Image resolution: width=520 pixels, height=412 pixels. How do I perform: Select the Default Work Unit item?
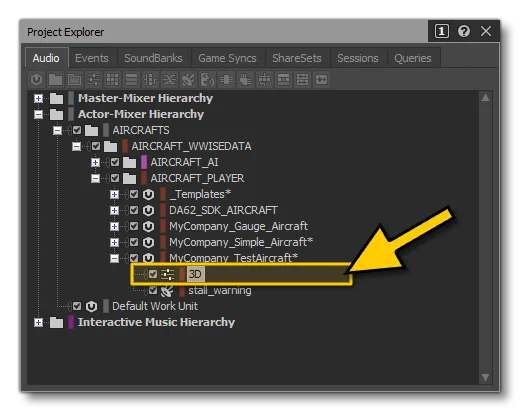point(155,306)
